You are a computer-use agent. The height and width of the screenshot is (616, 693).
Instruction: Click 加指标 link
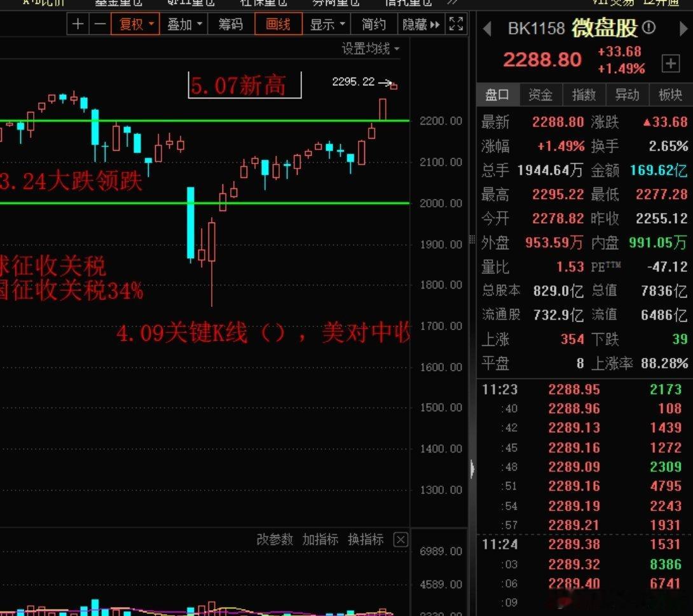pos(320,540)
